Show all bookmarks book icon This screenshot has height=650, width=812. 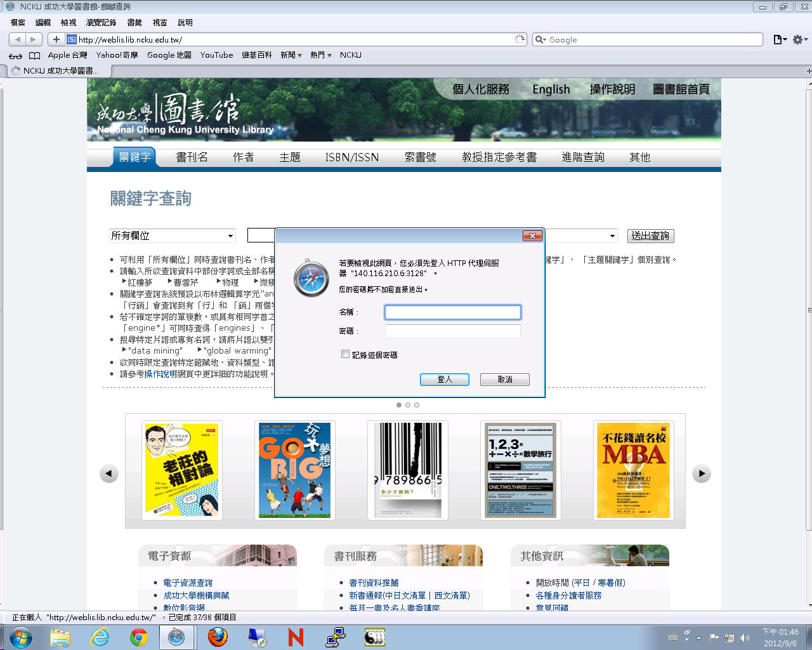click(35, 56)
